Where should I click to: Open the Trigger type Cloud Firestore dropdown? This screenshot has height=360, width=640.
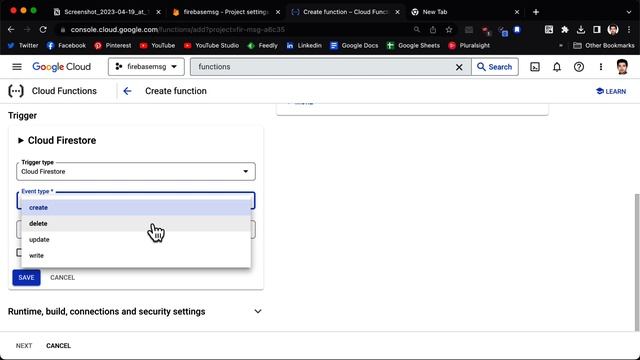coord(136,171)
